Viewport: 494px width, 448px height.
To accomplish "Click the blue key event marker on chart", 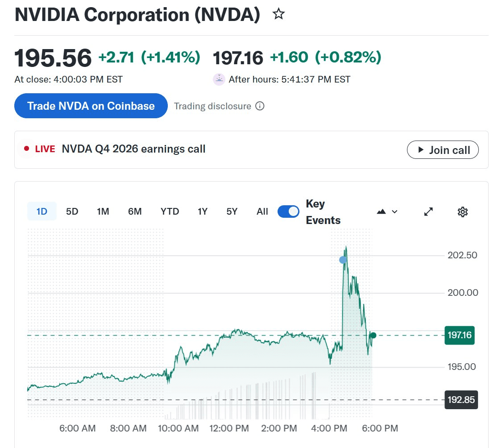I will coord(343,260).
